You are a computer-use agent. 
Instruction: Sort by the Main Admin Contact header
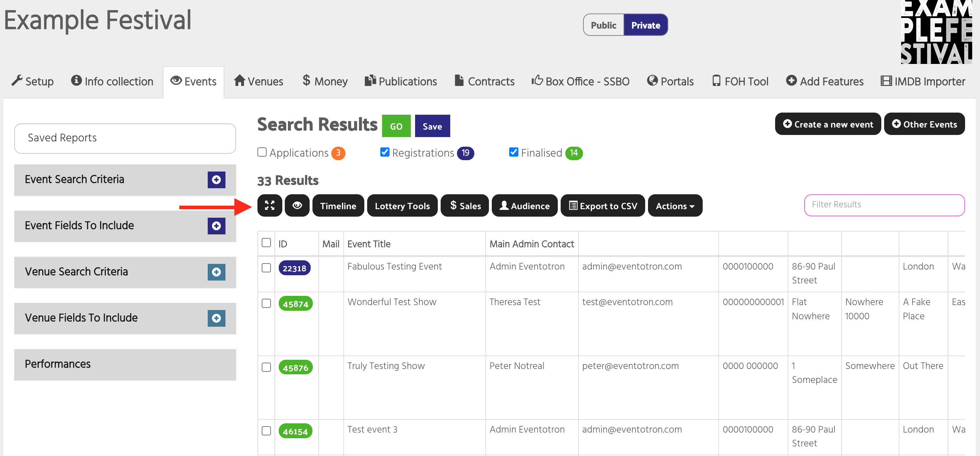click(532, 244)
